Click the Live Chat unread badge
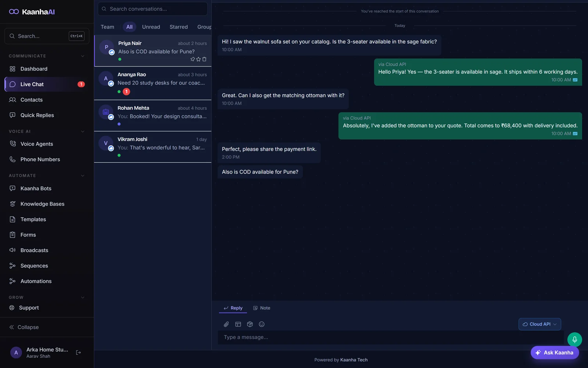This screenshot has height=368, width=588. (81, 84)
